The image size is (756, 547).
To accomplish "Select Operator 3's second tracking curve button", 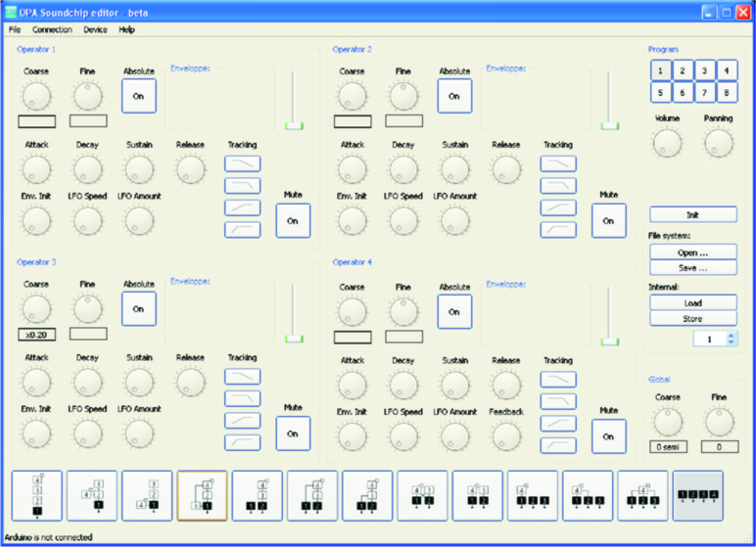I will click(x=242, y=398).
